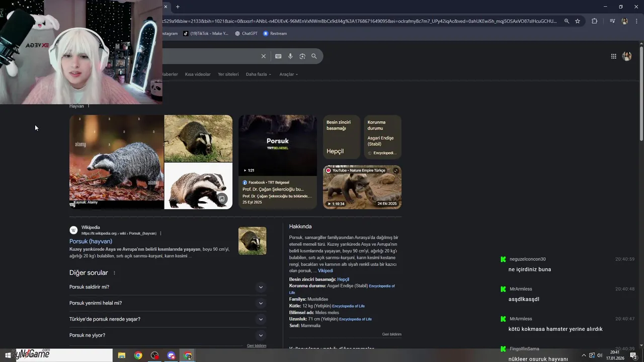The height and width of the screenshot is (362, 644).
Task: Open the Google apps grid
Action: tap(613, 56)
